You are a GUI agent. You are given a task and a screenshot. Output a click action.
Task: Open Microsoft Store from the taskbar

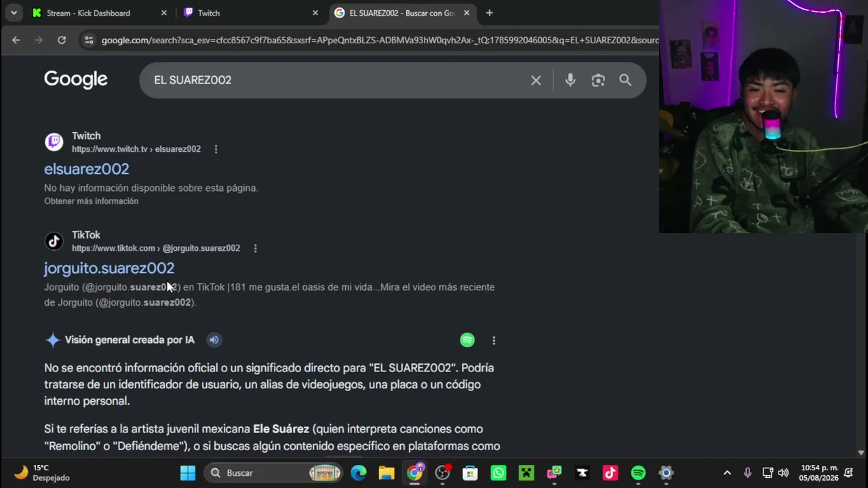(x=470, y=473)
